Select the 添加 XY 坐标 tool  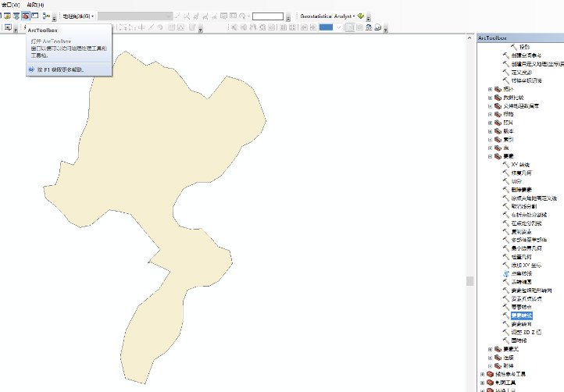[x=525, y=265]
